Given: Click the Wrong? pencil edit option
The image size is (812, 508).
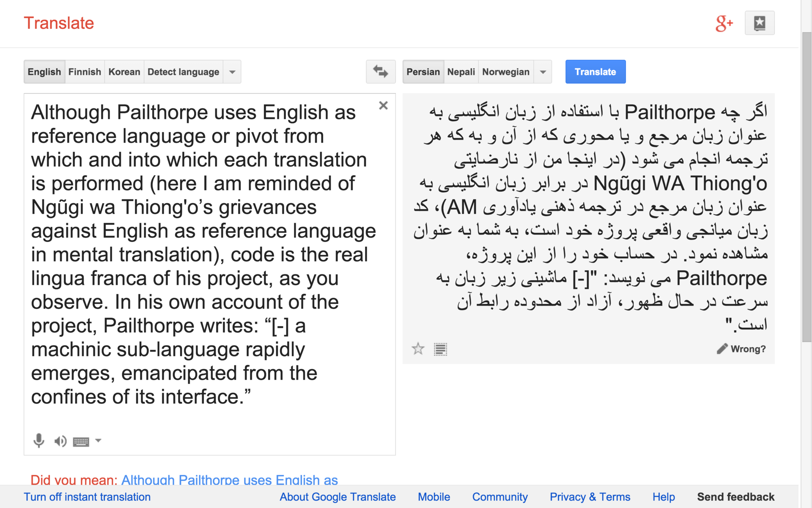Looking at the screenshot, I should tap(741, 349).
